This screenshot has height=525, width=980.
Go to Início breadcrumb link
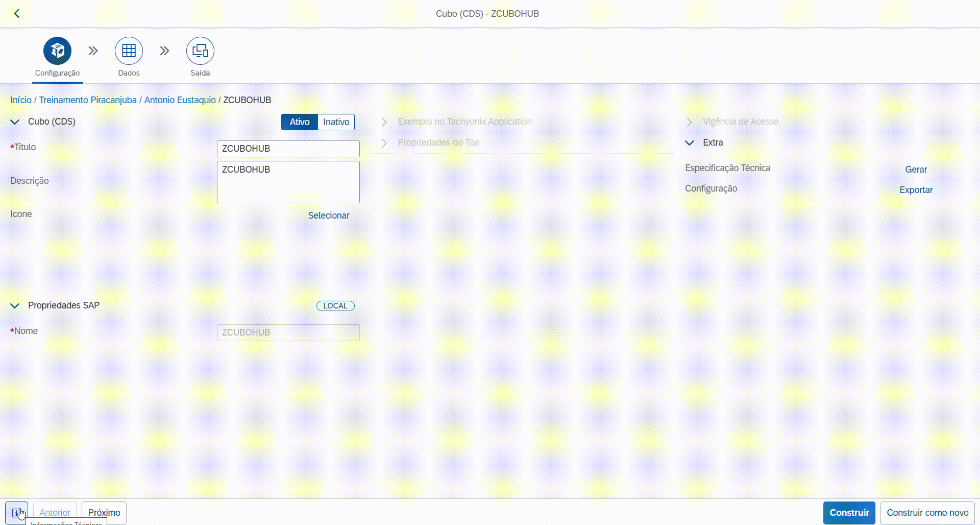[x=21, y=100]
